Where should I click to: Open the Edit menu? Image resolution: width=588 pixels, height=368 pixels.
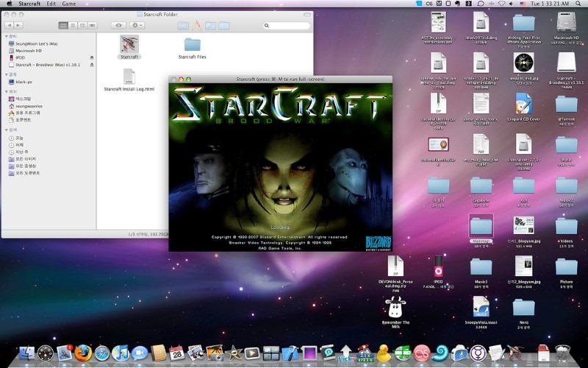(x=51, y=4)
